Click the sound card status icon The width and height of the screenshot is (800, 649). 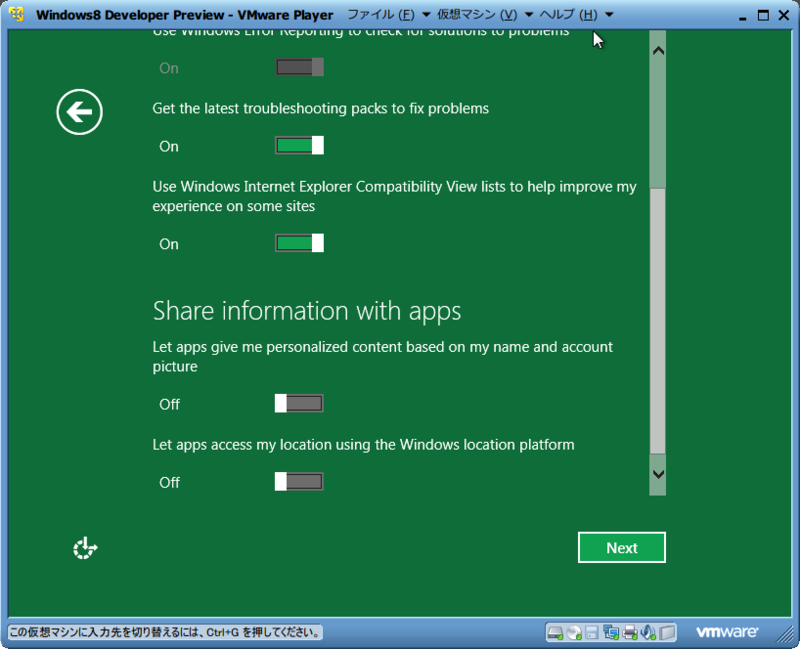tap(648, 633)
